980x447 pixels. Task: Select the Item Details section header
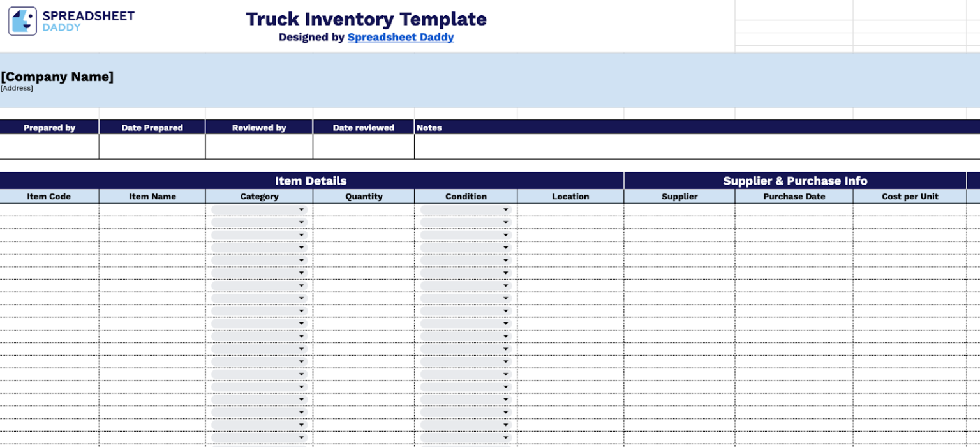(x=311, y=181)
